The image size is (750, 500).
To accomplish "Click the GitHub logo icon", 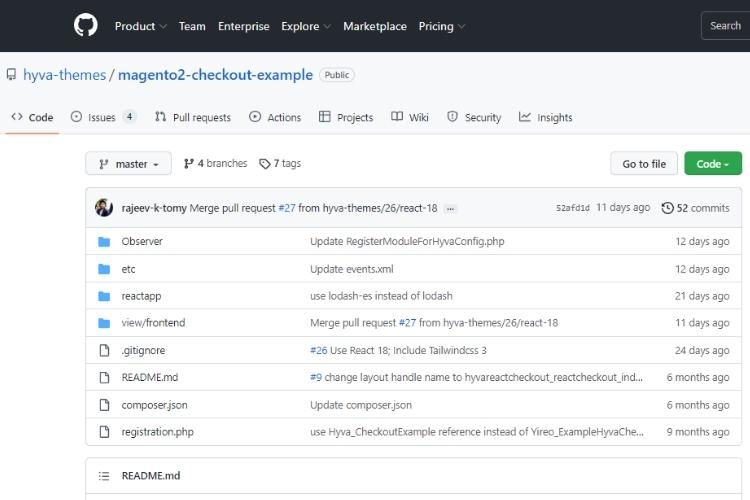I will pos(86,26).
